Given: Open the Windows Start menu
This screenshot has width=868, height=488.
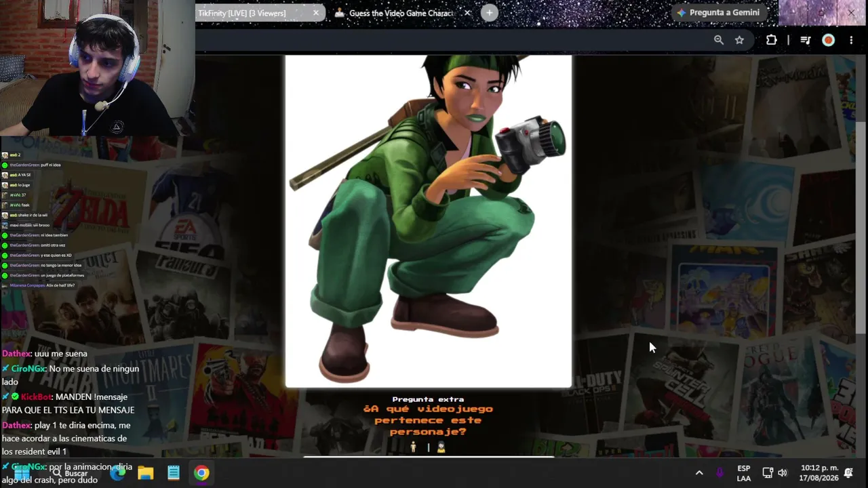Looking at the screenshot, I should [x=21, y=473].
